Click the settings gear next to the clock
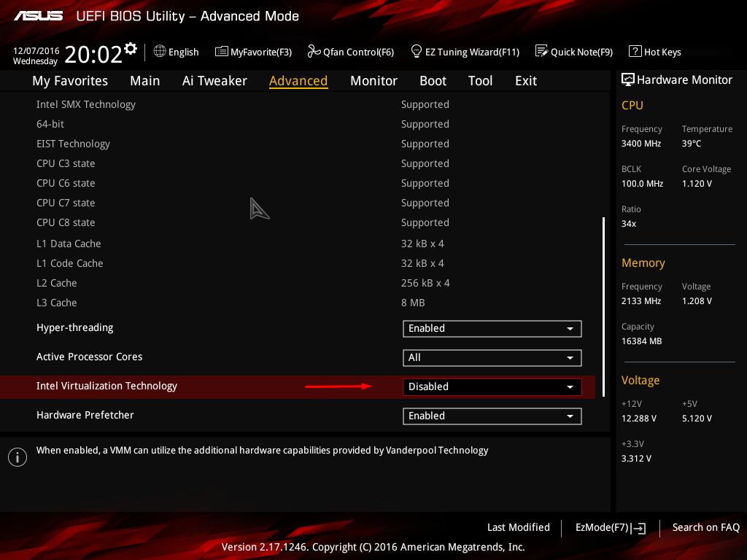The image size is (747, 560). [x=131, y=49]
